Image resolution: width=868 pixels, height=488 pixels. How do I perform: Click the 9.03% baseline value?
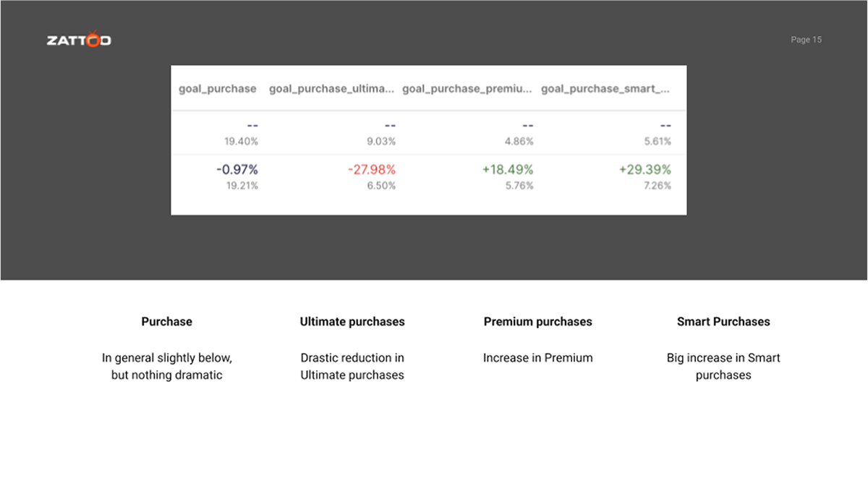(381, 142)
